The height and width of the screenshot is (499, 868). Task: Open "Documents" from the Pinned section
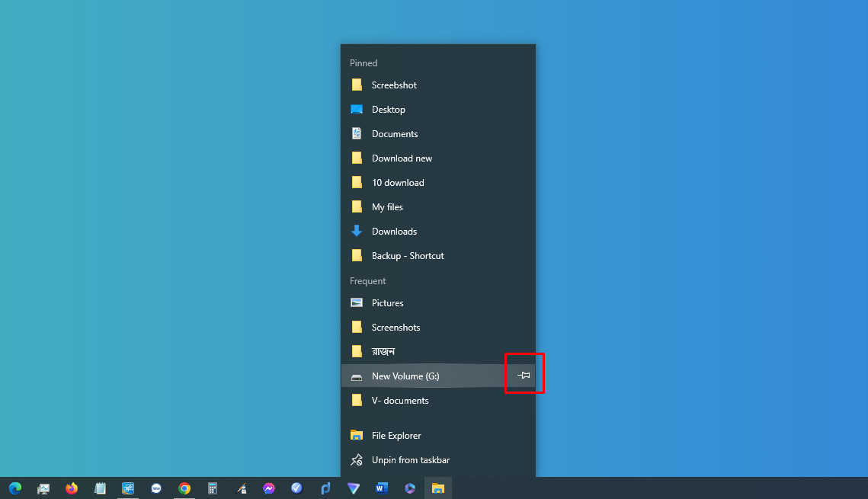394,133
